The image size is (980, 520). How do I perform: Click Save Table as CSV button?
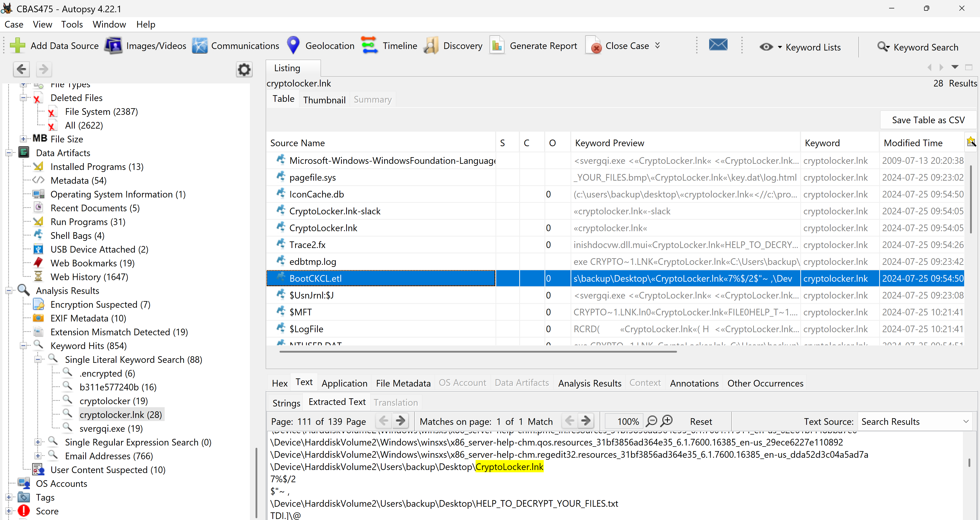click(x=928, y=120)
